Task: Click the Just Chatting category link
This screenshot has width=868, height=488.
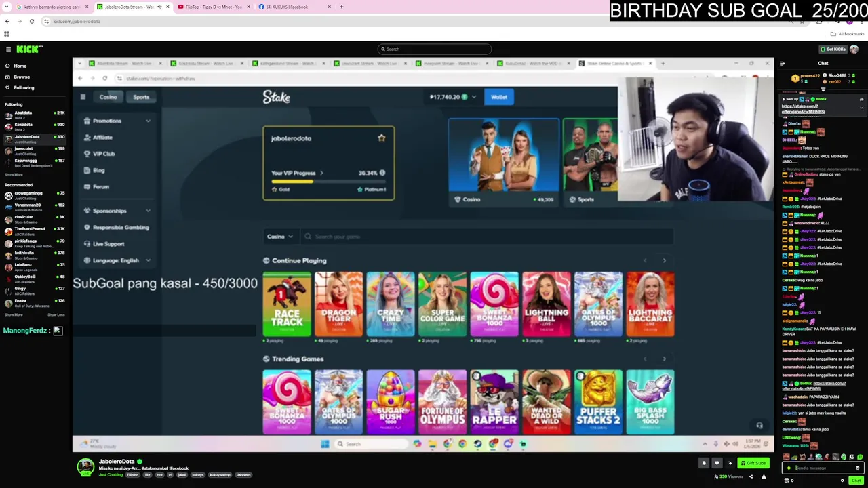Action: coord(111,475)
